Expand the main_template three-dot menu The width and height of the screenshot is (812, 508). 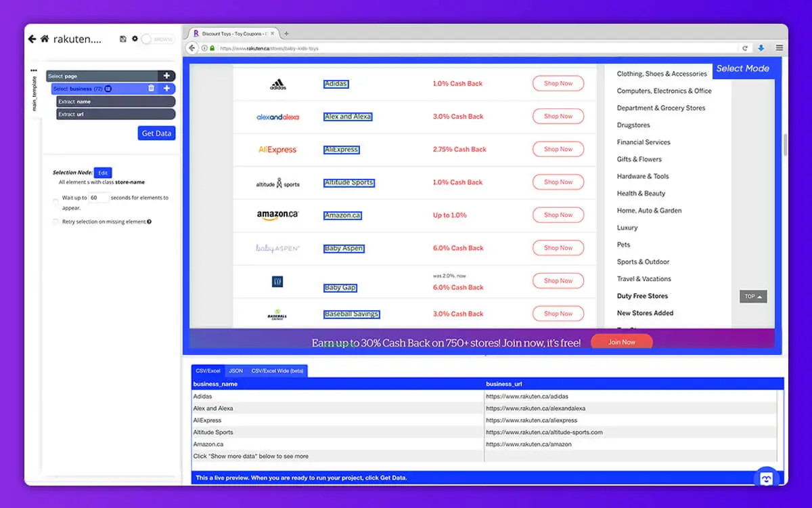34,70
